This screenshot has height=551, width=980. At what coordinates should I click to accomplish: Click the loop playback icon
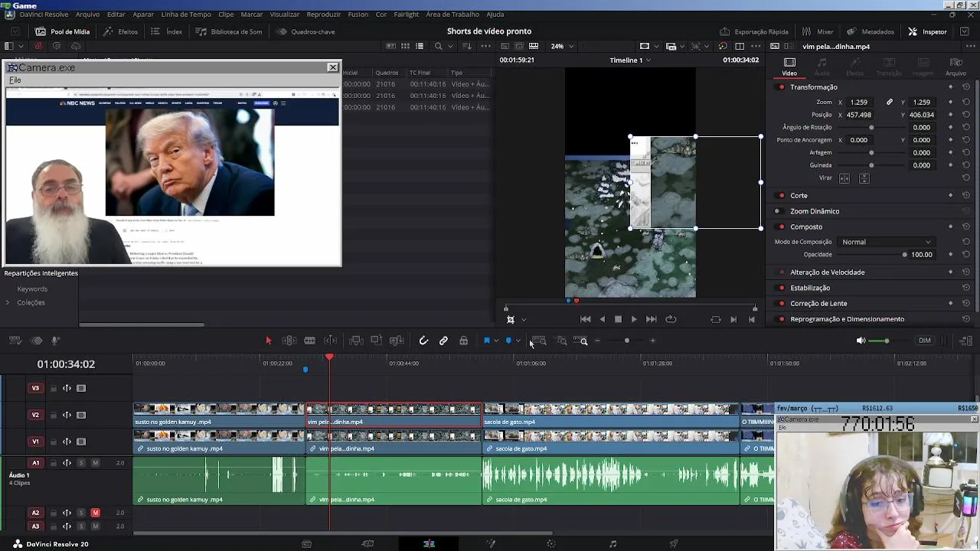(x=671, y=319)
